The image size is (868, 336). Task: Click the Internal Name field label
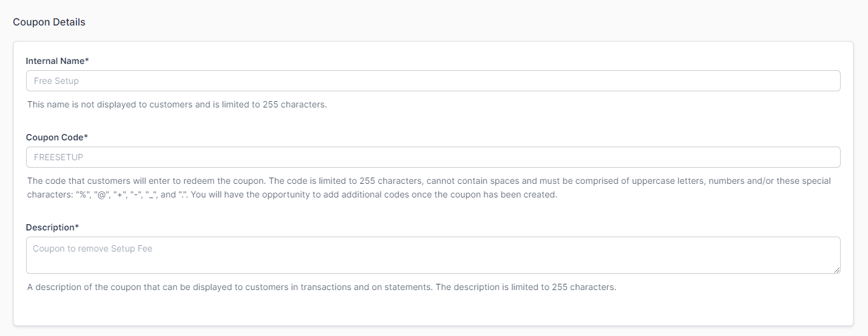coord(55,61)
